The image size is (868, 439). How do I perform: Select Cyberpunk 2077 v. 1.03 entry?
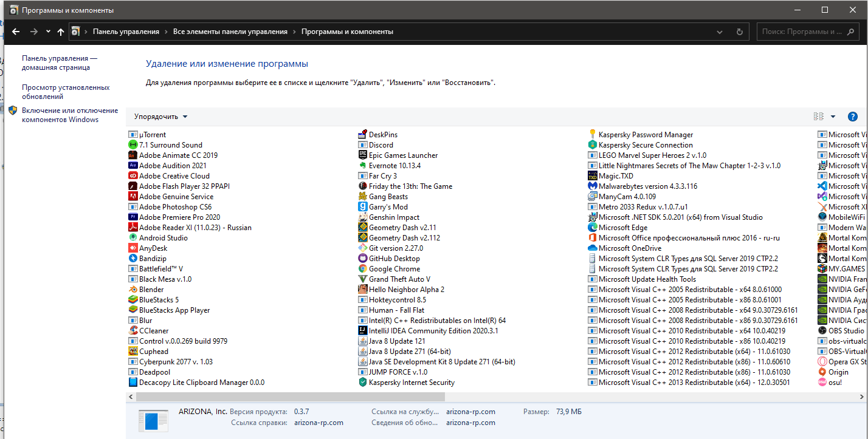[171, 362]
